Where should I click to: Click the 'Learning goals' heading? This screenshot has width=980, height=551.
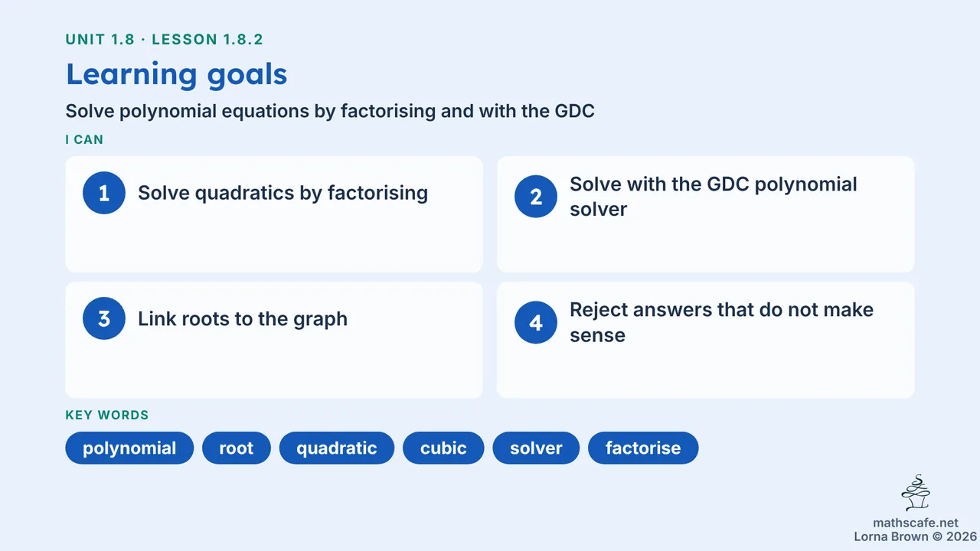(177, 74)
